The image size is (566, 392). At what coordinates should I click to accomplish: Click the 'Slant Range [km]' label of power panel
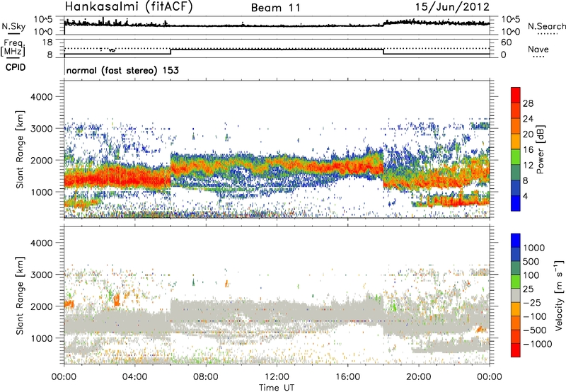click(x=20, y=149)
